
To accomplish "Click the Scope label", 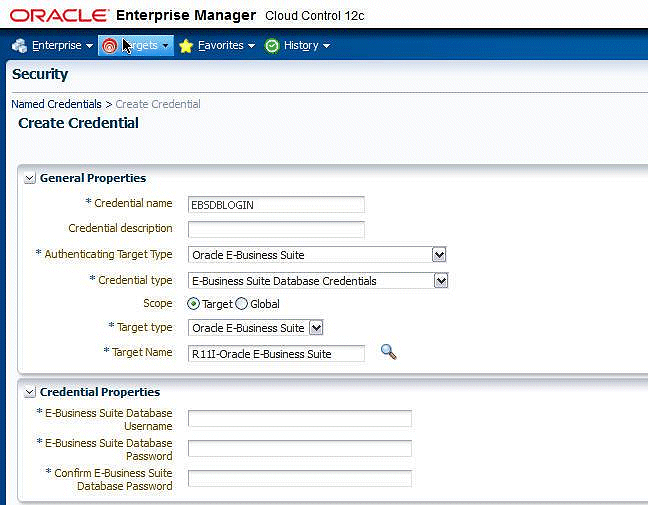I will pyautogui.click(x=158, y=303).
